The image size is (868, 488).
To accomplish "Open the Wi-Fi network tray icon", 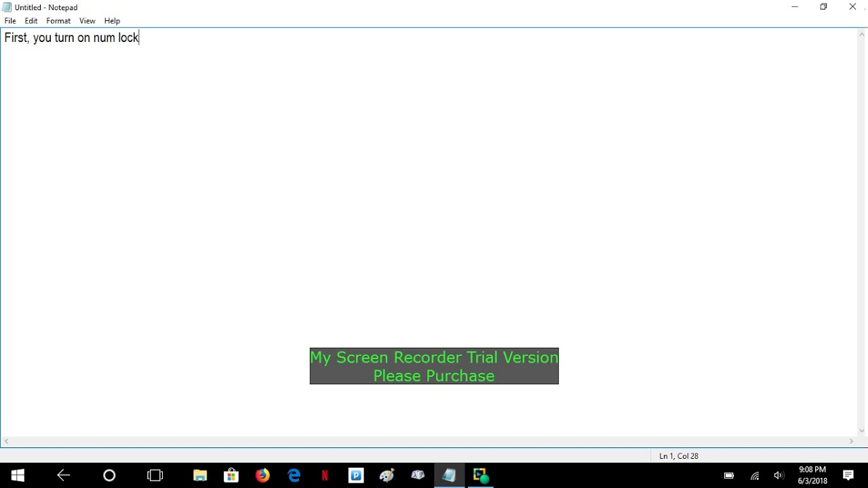I will pos(755,476).
